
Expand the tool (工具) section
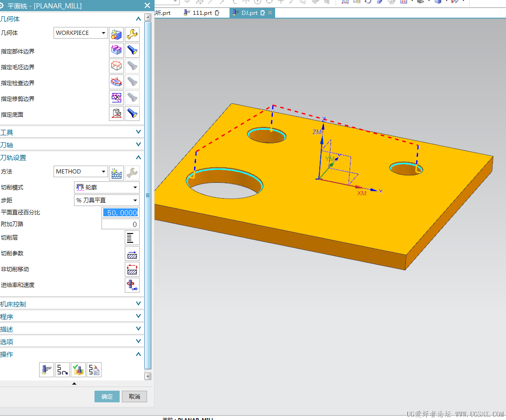point(138,132)
